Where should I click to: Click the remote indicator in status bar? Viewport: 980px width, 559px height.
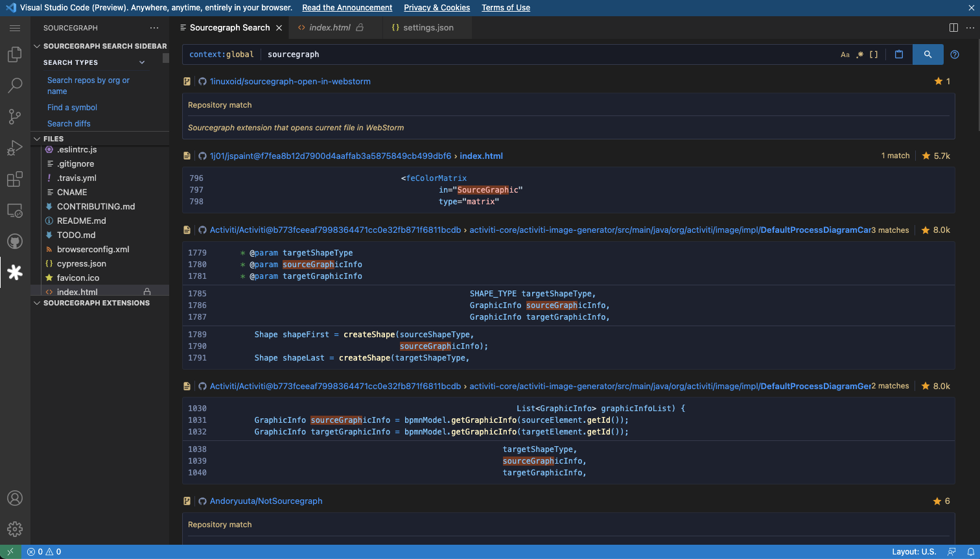click(10, 552)
